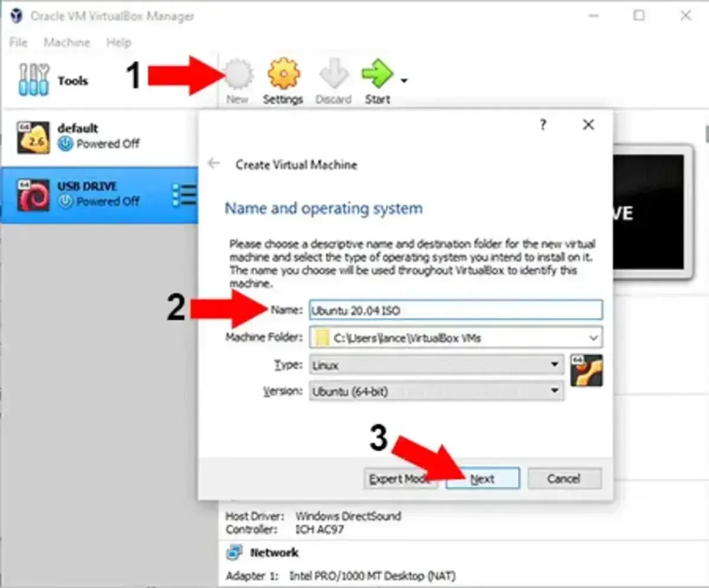Open USB DRIVE machine list menu icon
Screen dimensions: 709x588
click(184, 196)
